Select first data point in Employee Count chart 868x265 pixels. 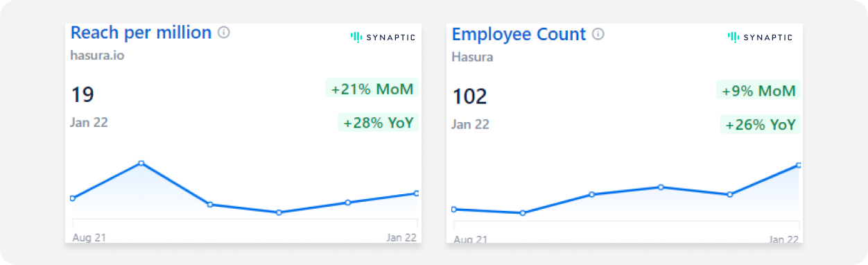453,209
